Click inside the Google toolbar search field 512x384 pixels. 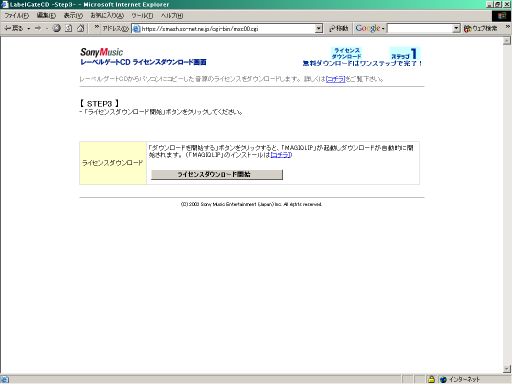pos(420,29)
